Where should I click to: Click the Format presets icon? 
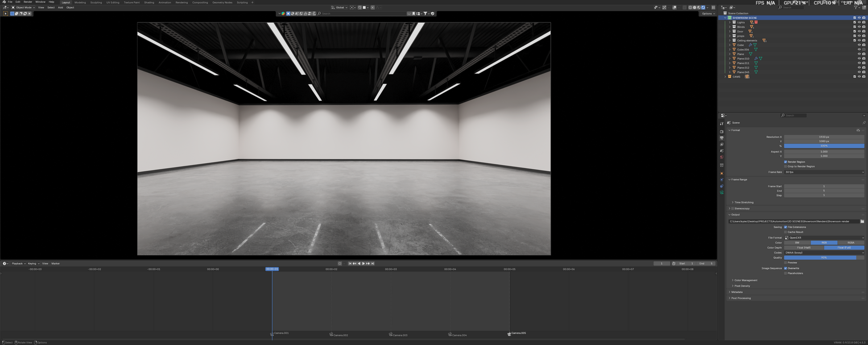(858, 130)
